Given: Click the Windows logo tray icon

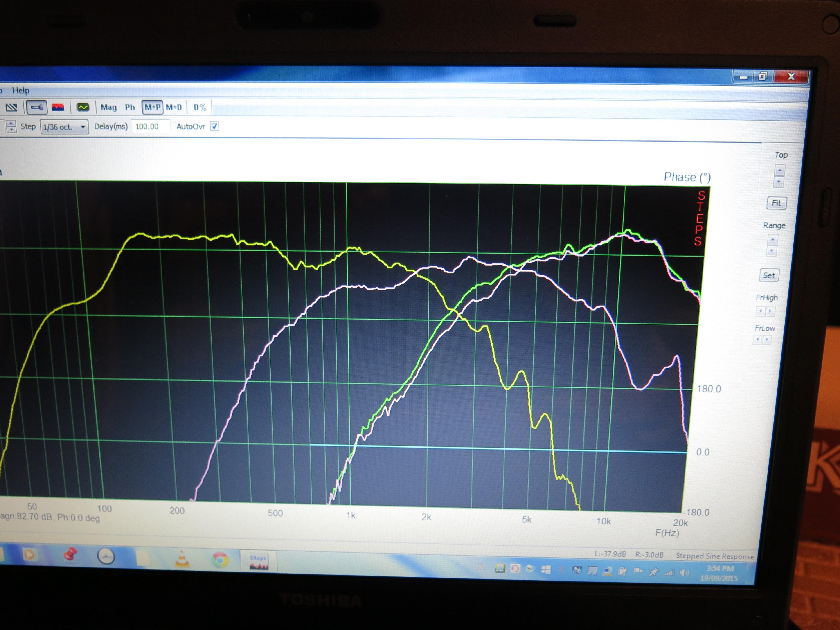Looking at the screenshot, I should [x=546, y=570].
